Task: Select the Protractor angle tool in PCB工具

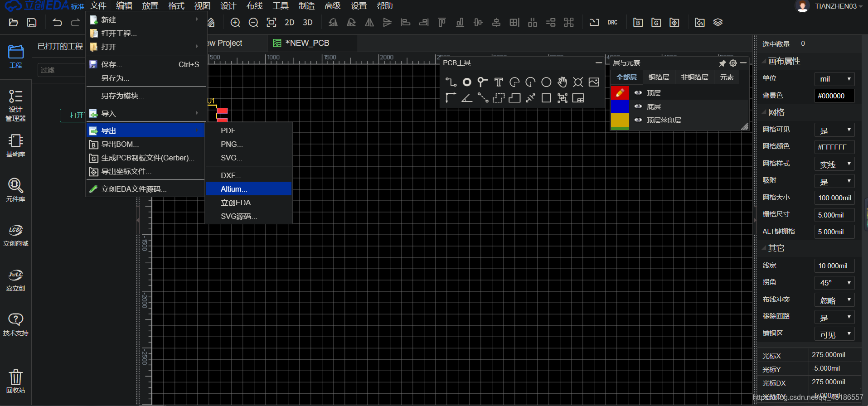Action: point(467,98)
